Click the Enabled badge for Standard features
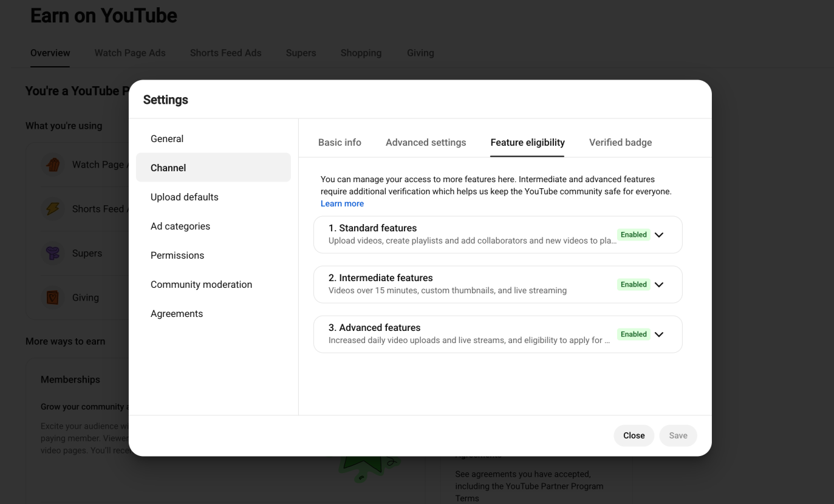Image resolution: width=834 pixels, height=504 pixels. coord(634,235)
